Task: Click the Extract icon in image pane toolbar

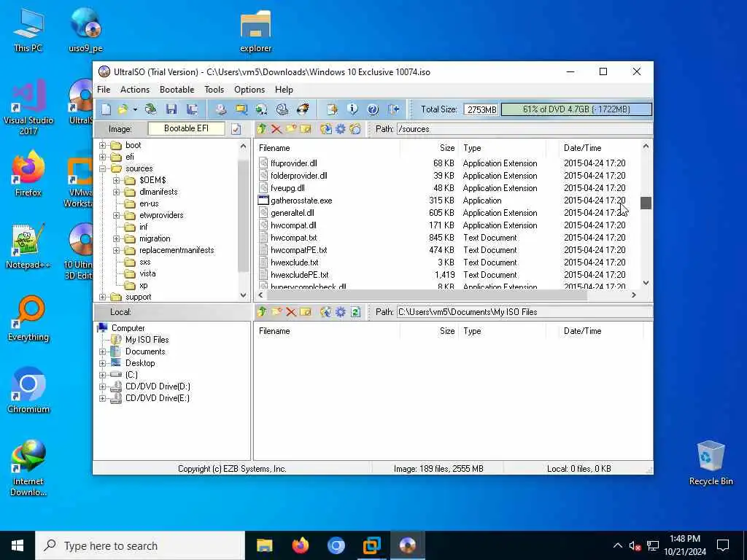Action: point(326,129)
